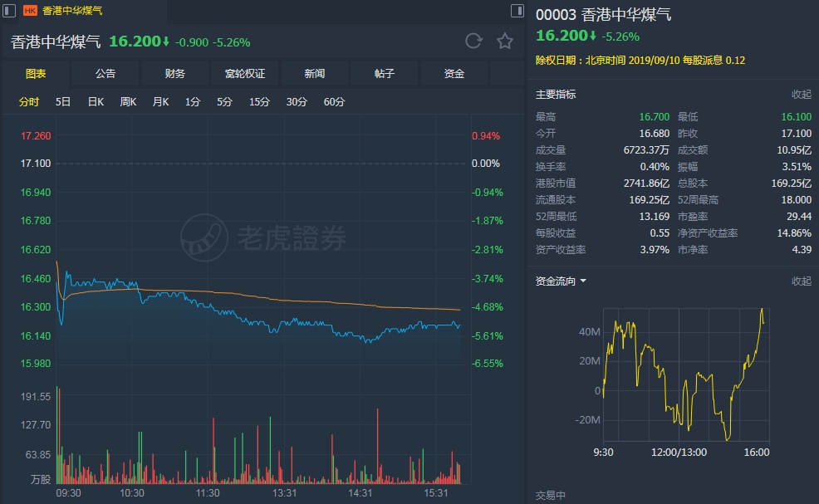Click the 17.100 previous close axis label
Viewport: 819px width, 504px height.
tap(36, 164)
